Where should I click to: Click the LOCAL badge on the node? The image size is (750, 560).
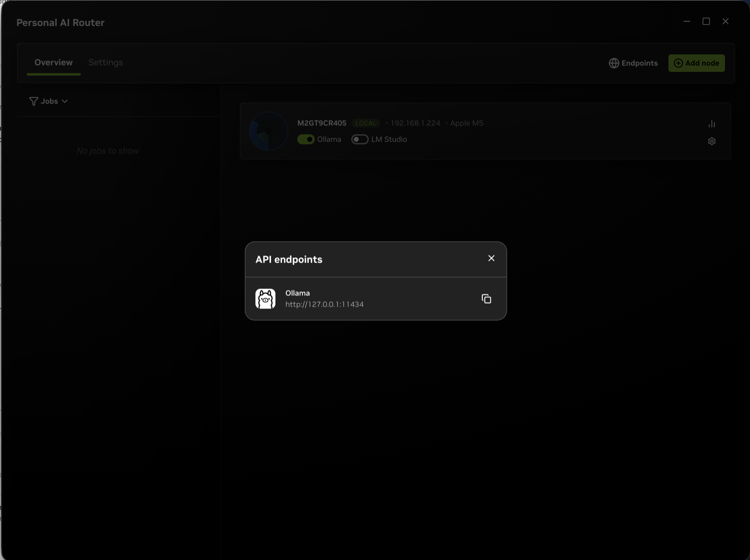tap(366, 123)
